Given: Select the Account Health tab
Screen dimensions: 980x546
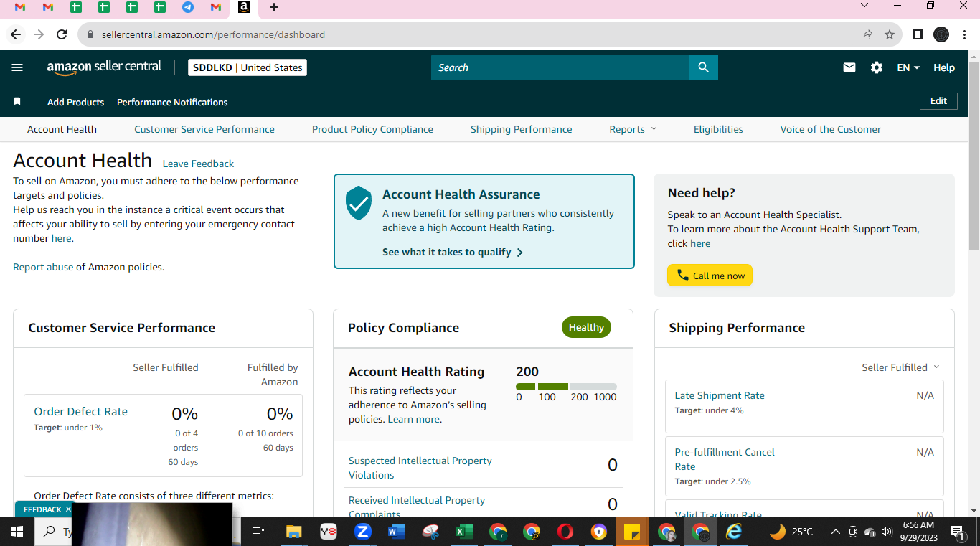Looking at the screenshot, I should [62, 129].
